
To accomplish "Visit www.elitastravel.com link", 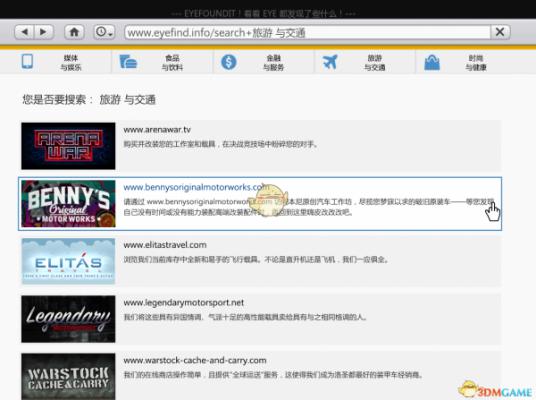I will tap(165, 245).
